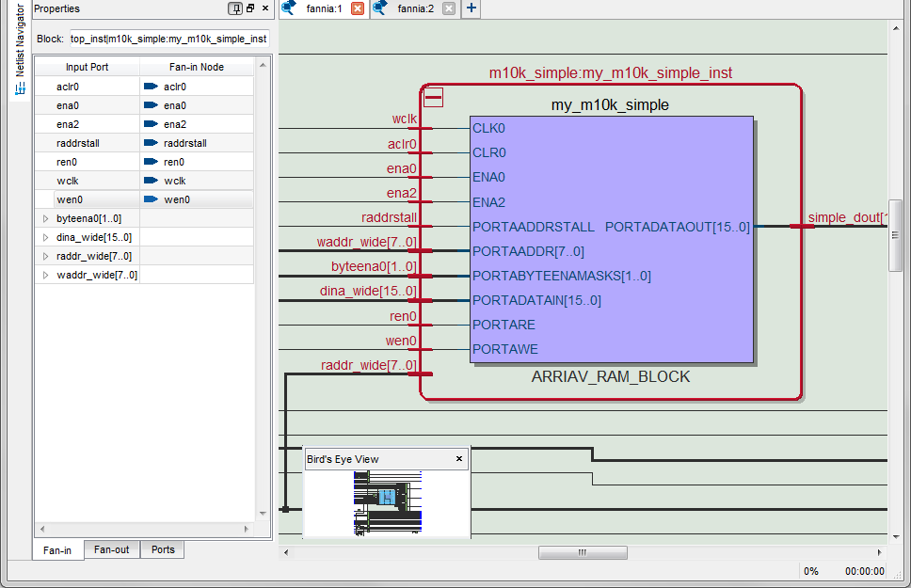This screenshot has width=911, height=588.
Task: Click the pin icon in Properties panel
Action: tap(235, 8)
